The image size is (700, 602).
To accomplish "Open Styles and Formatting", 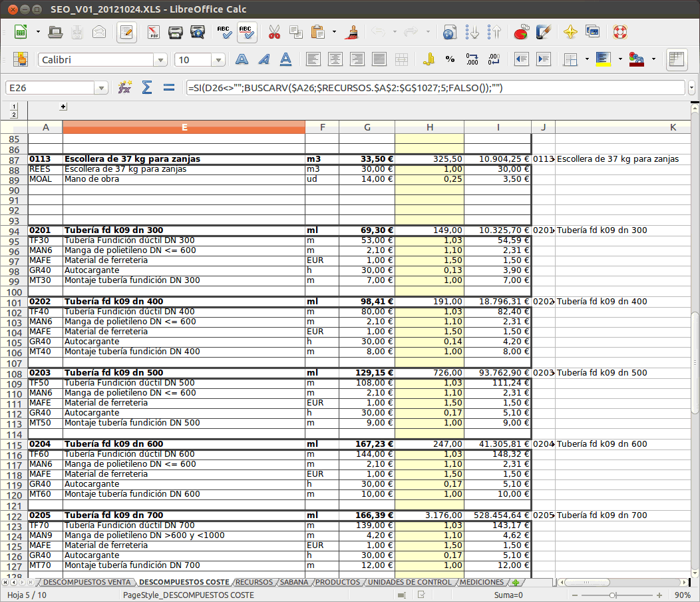I will [21, 59].
